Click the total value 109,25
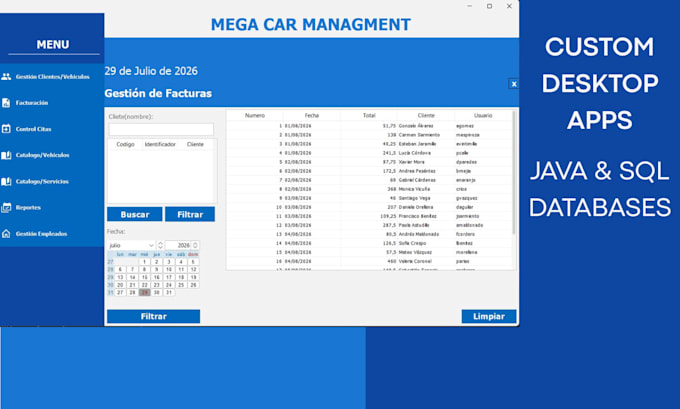The image size is (680, 409). click(388, 216)
